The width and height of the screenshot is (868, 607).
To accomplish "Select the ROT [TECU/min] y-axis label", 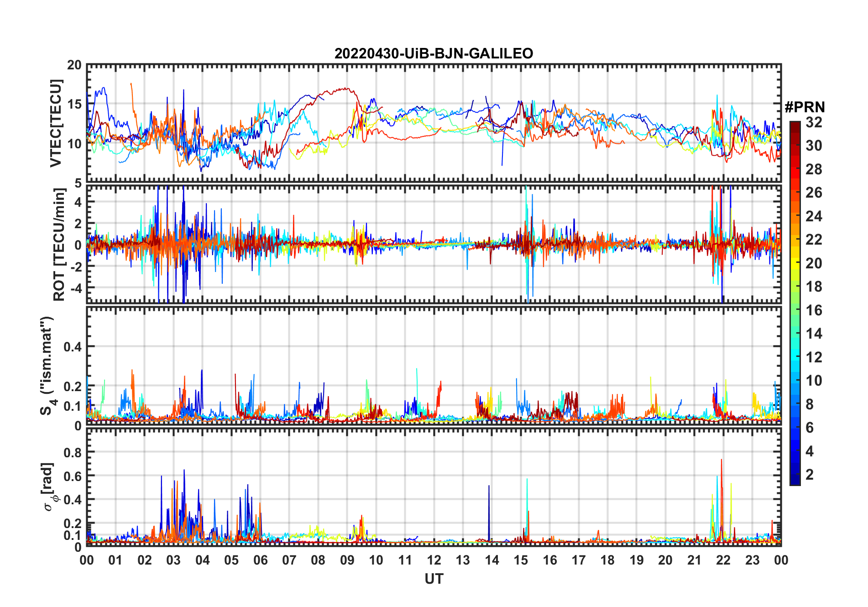I will [x=59, y=245].
